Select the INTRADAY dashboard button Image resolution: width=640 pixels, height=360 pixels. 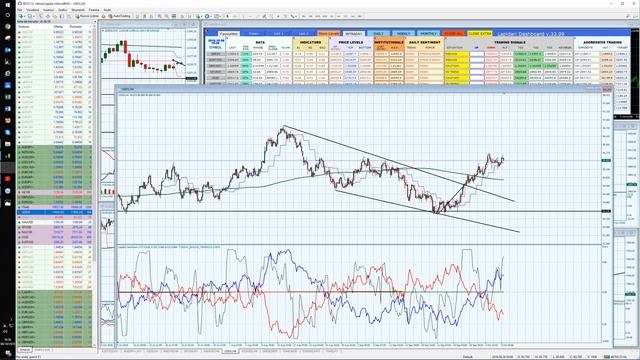[353, 33]
